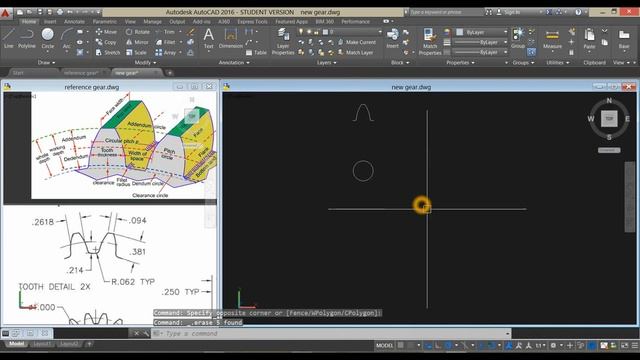
Task: Click the ViewCube TOP face
Action: 609,119
